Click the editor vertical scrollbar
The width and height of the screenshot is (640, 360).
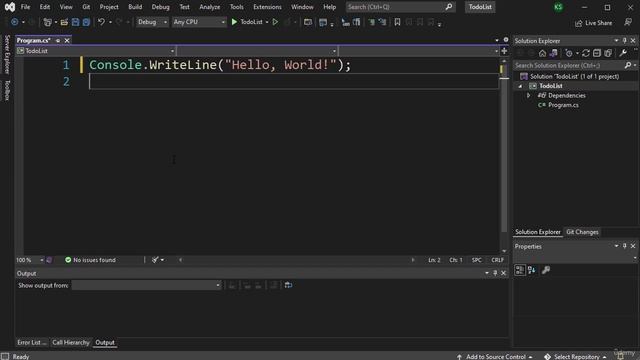click(504, 155)
